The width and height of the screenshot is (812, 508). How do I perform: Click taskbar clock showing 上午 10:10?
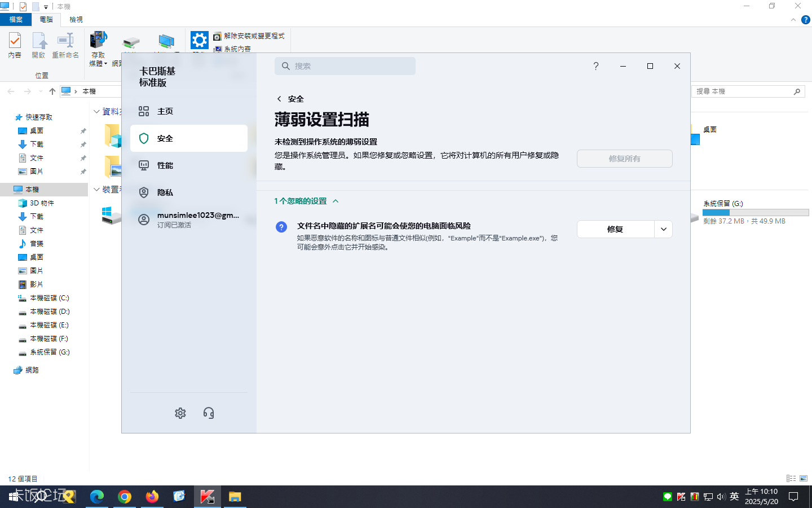tap(761, 497)
